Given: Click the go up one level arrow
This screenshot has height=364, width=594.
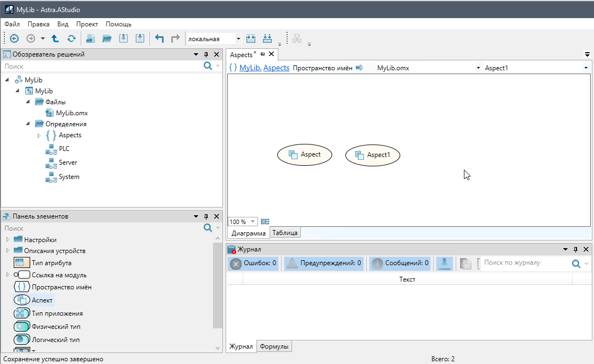Looking at the screenshot, I should pyautogui.click(x=55, y=38).
